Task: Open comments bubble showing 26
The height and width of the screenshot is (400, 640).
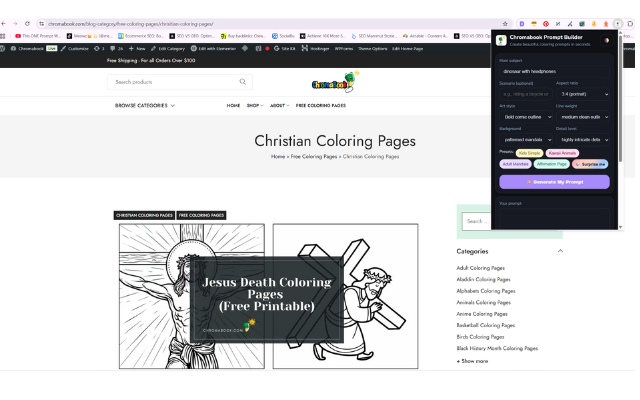Action: coord(116,48)
